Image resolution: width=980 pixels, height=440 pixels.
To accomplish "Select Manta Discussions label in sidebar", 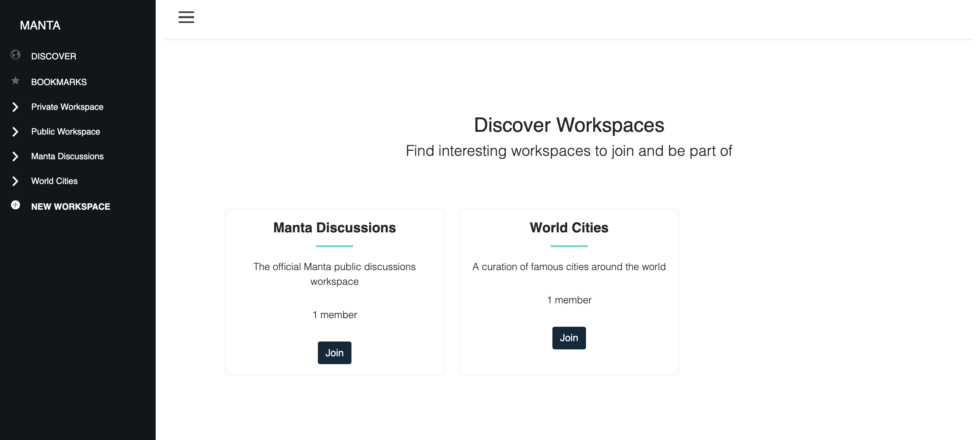I will click(67, 157).
